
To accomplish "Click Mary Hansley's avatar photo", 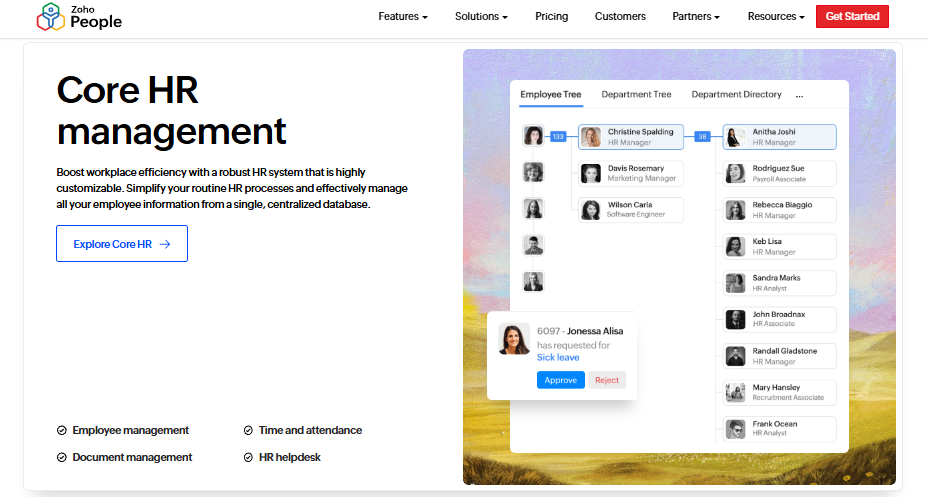I will pos(736,393).
